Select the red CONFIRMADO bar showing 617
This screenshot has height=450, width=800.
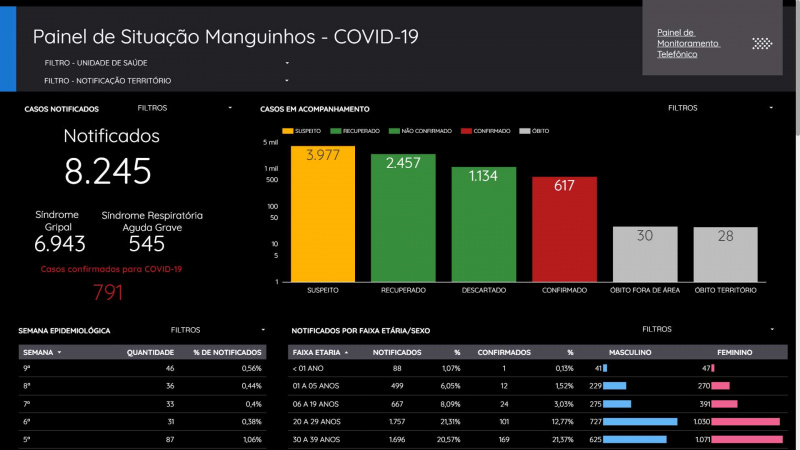pos(564,229)
